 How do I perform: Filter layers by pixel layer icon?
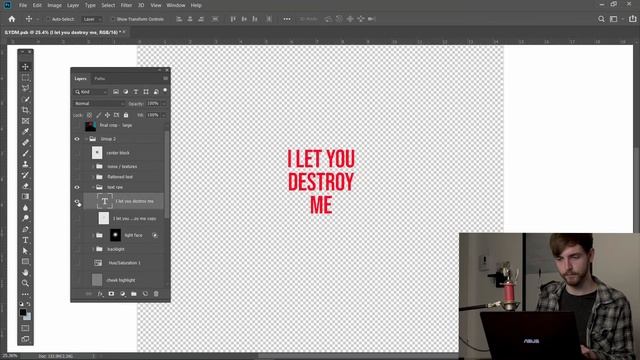(x=116, y=92)
